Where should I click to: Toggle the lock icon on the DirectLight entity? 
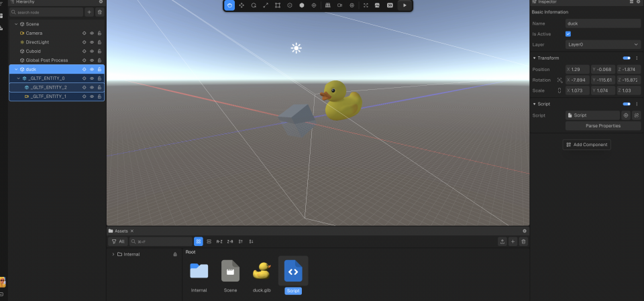(x=100, y=42)
